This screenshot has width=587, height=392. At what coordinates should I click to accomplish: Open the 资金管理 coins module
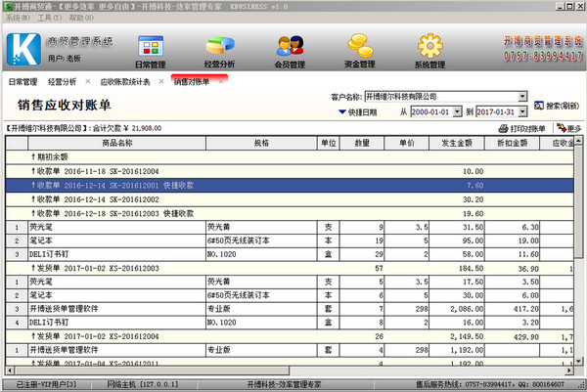[360, 51]
